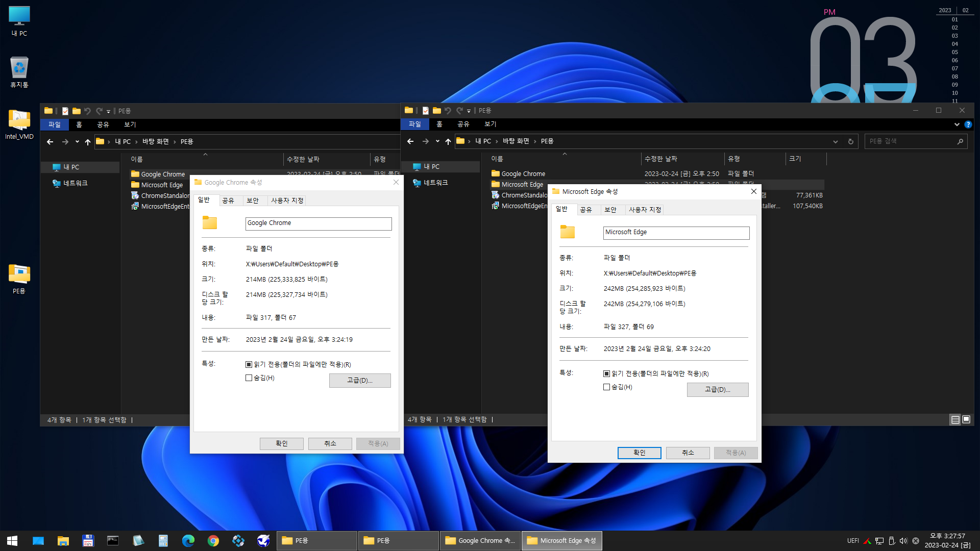Click 고급(D)... in Google Chrome properties
Image resolution: width=980 pixels, height=551 pixels.
click(x=360, y=381)
